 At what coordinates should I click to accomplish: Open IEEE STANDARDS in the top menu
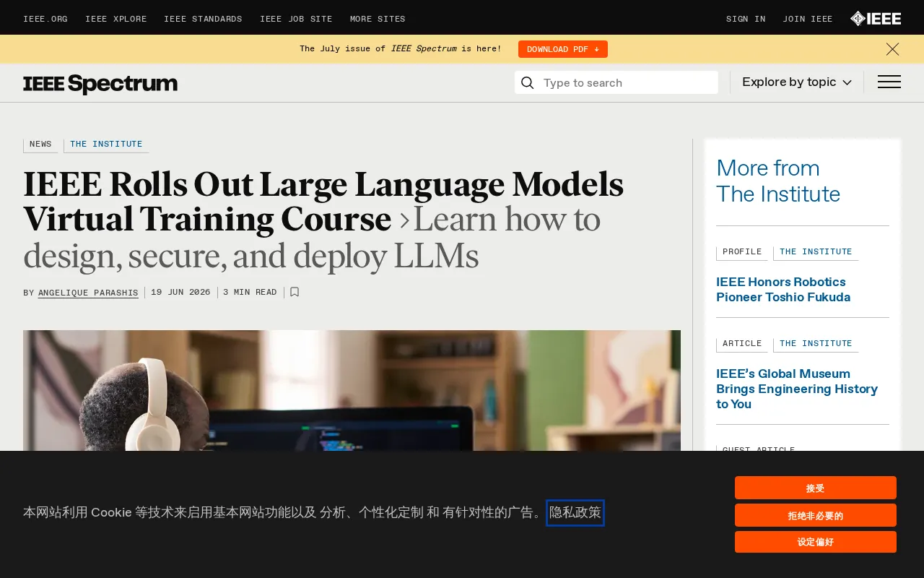coord(203,20)
